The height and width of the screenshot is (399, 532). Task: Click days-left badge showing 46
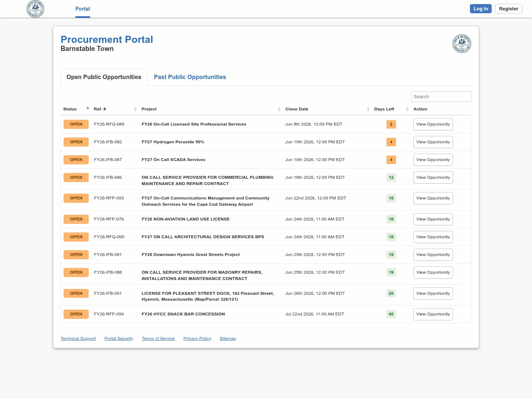(x=391, y=314)
